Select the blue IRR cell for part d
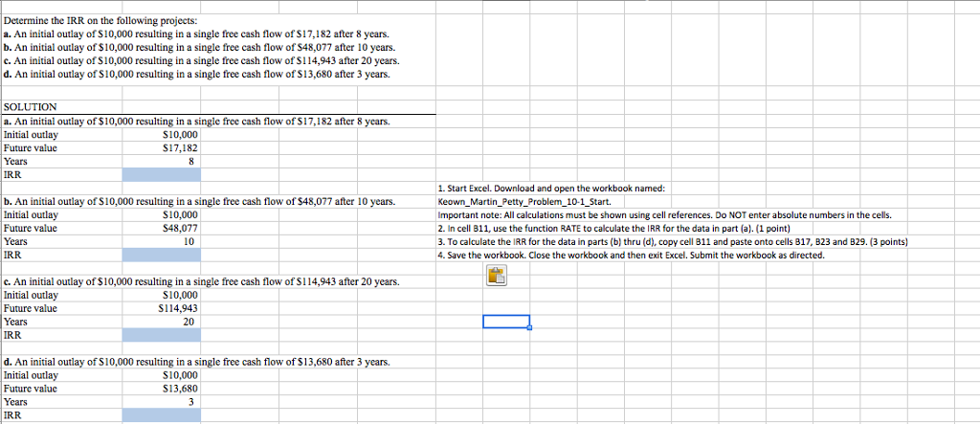The image size is (980, 424). coord(161,415)
